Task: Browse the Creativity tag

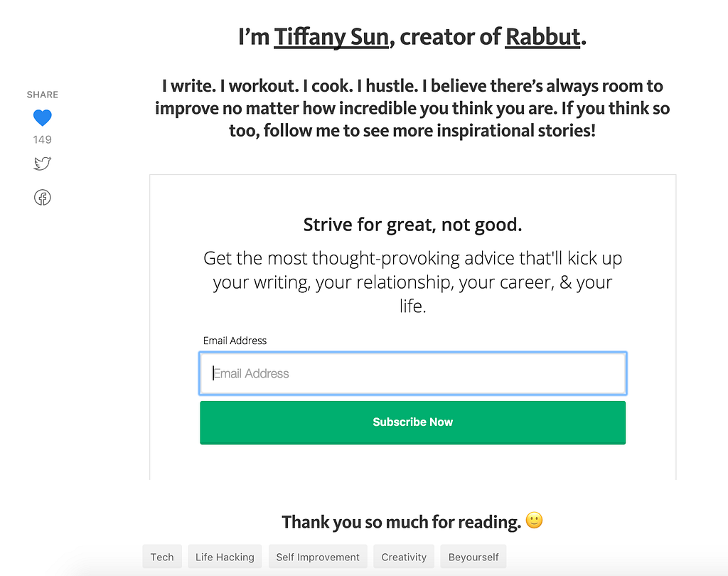Action: pyautogui.click(x=404, y=557)
